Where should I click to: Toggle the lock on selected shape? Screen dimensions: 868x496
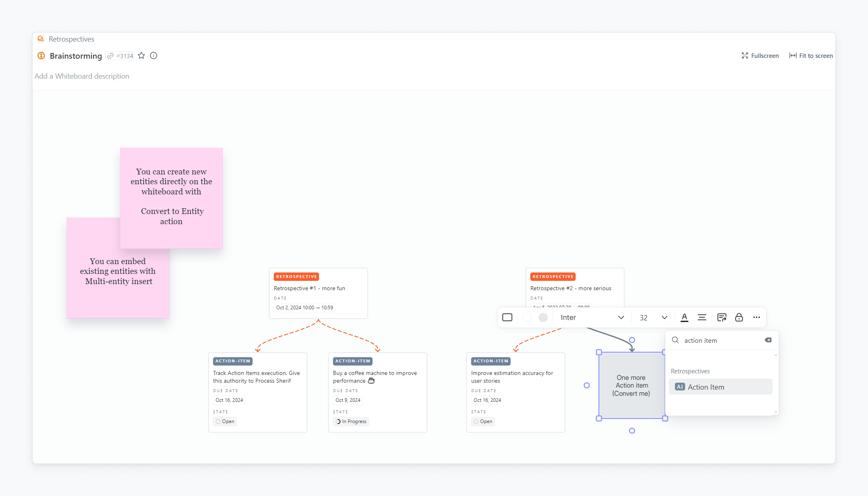click(x=739, y=317)
